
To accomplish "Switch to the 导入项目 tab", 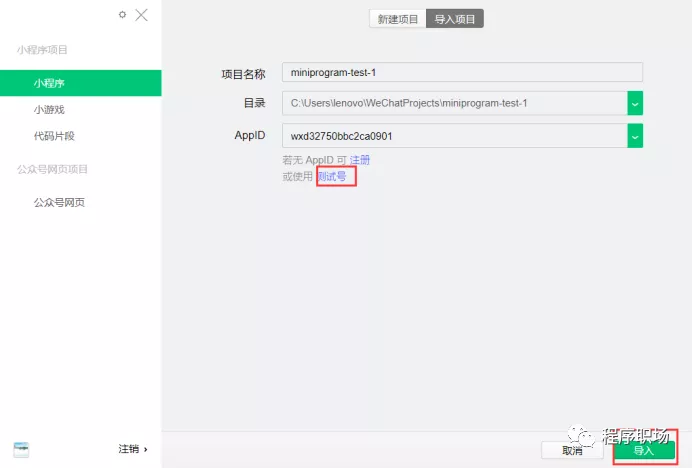I will coord(455,19).
